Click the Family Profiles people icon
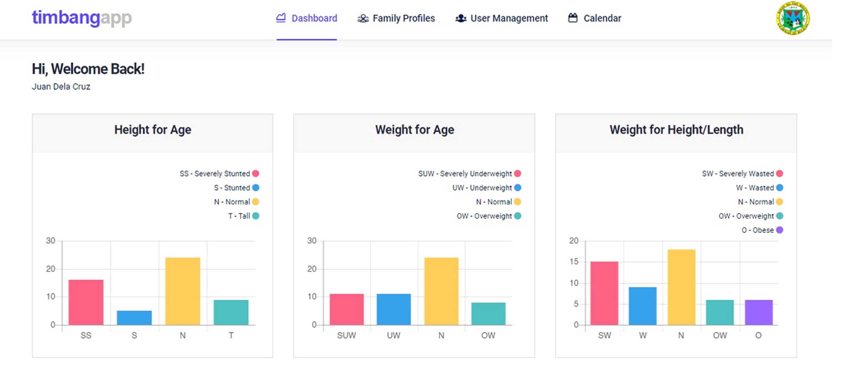This screenshot has height=381, width=868. (x=363, y=18)
